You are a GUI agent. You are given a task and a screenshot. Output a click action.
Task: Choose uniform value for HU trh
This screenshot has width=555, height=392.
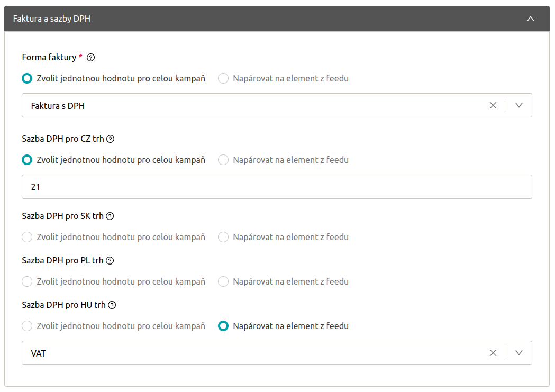point(27,326)
